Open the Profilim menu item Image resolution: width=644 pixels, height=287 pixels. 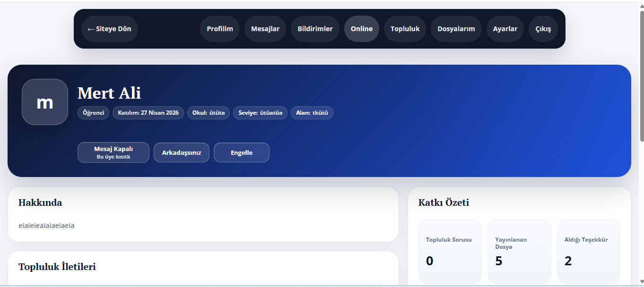coord(220,29)
